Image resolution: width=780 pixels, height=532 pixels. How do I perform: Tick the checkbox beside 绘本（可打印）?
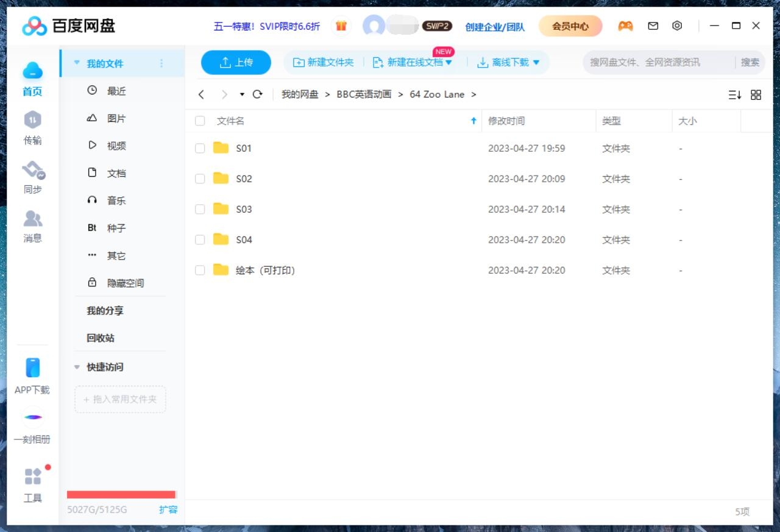[x=200, y=270]
